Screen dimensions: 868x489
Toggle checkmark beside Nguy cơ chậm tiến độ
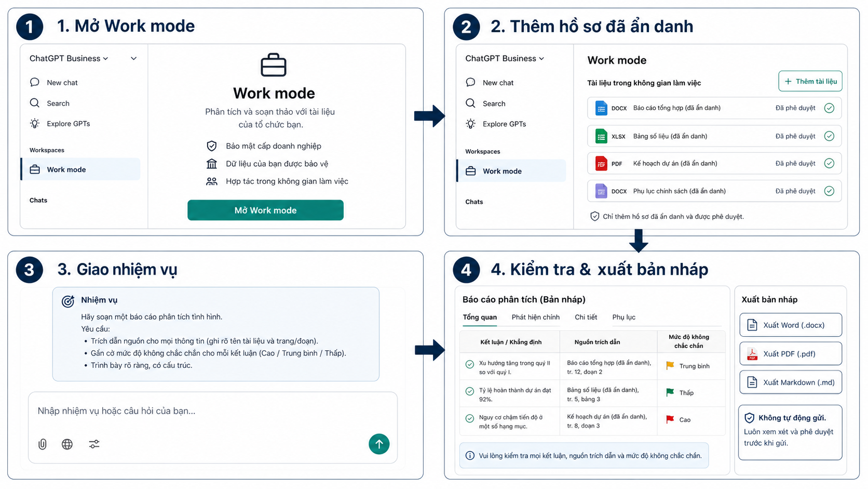click(470, 418)
